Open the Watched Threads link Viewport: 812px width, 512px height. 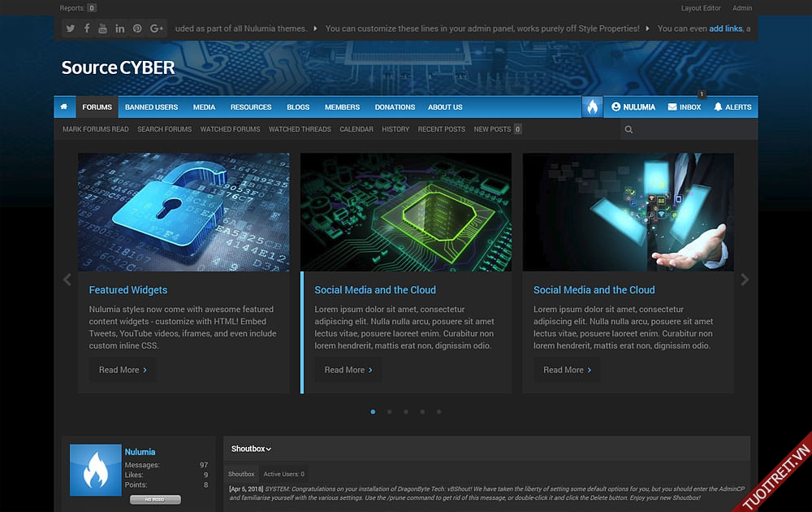click(300, 129)
